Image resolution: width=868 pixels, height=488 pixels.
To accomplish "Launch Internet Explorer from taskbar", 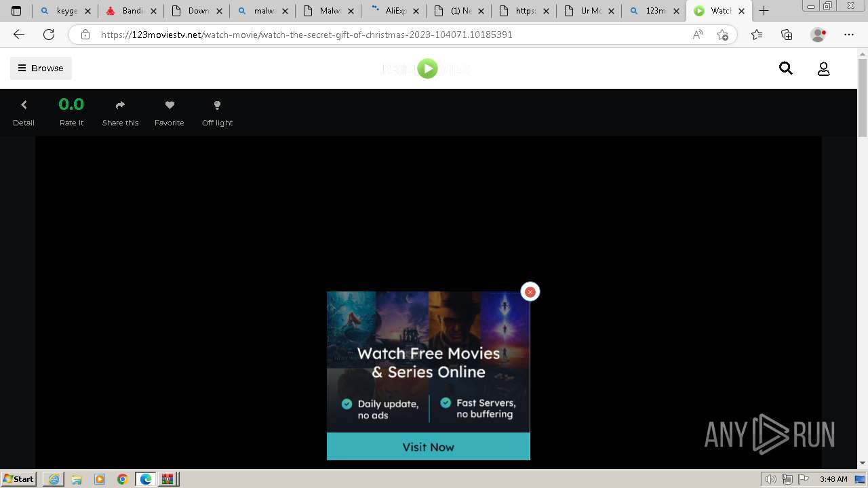I will tap(54, 479).
